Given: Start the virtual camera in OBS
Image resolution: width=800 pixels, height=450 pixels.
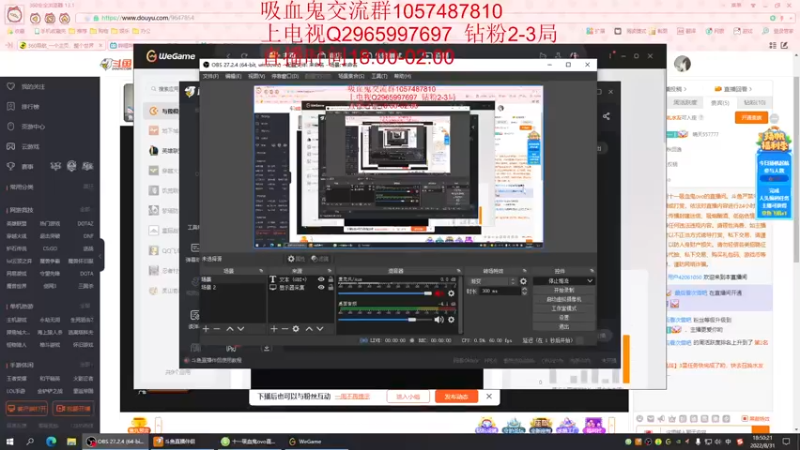Looking at the screenshot, I should pyautogui.click(x=564, y=299).
